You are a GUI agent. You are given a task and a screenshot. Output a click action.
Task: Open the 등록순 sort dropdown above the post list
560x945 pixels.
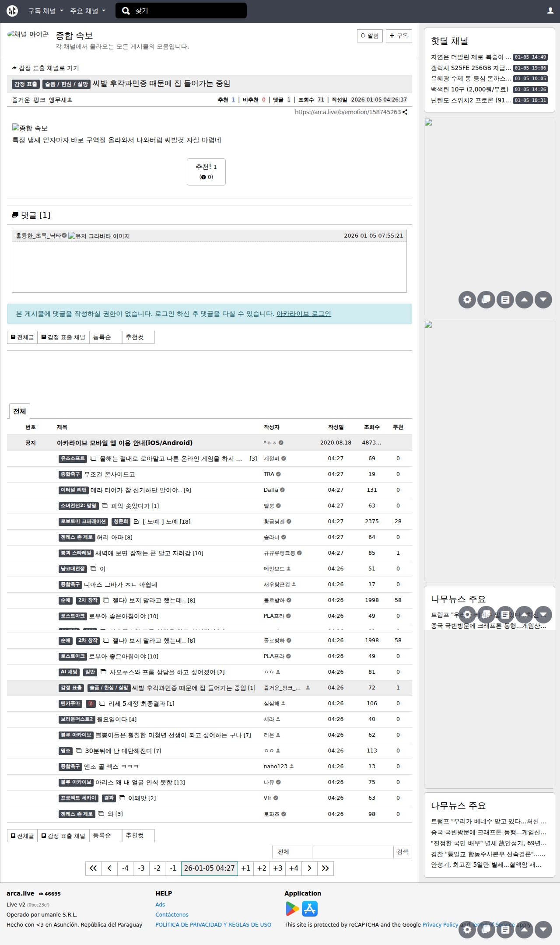105,337
